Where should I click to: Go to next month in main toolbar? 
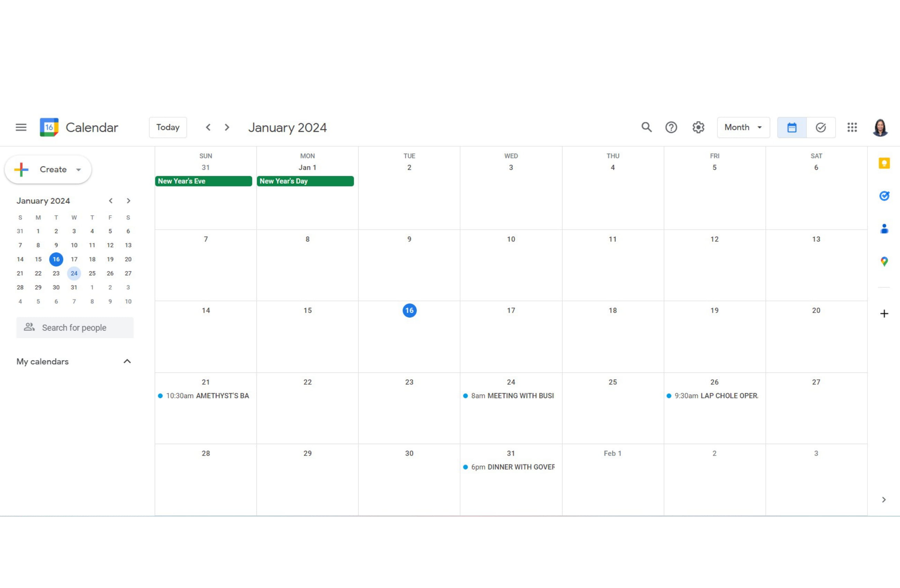pos(227,127)
